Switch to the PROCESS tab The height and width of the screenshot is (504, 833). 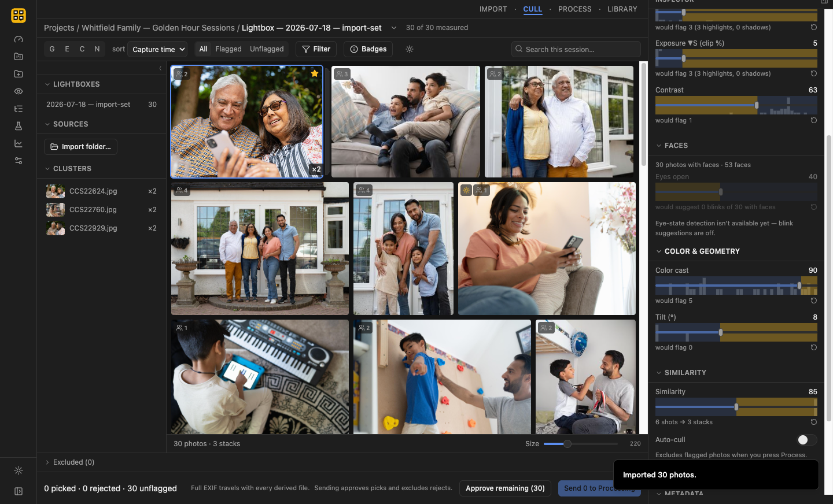point(575,9)
